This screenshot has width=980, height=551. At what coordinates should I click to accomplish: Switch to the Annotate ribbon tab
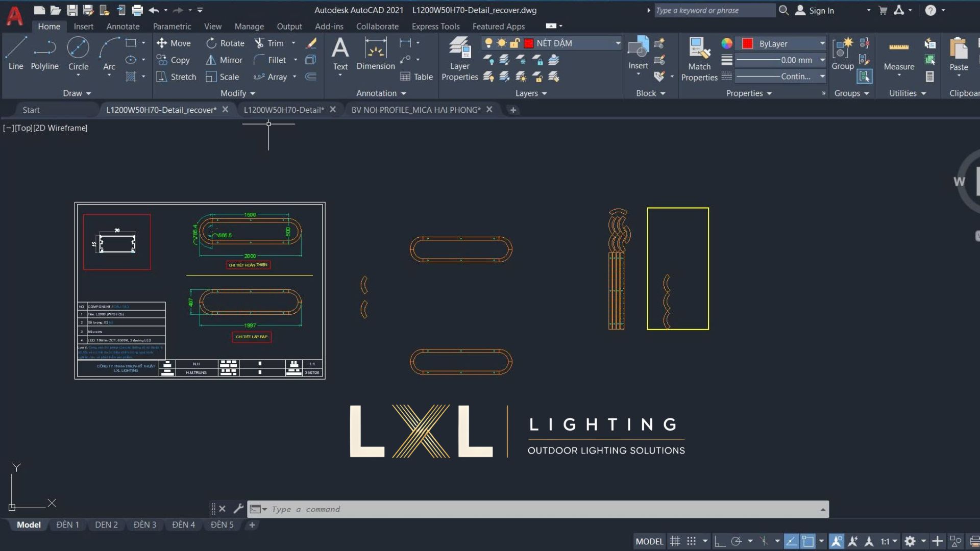pos(122,27)
